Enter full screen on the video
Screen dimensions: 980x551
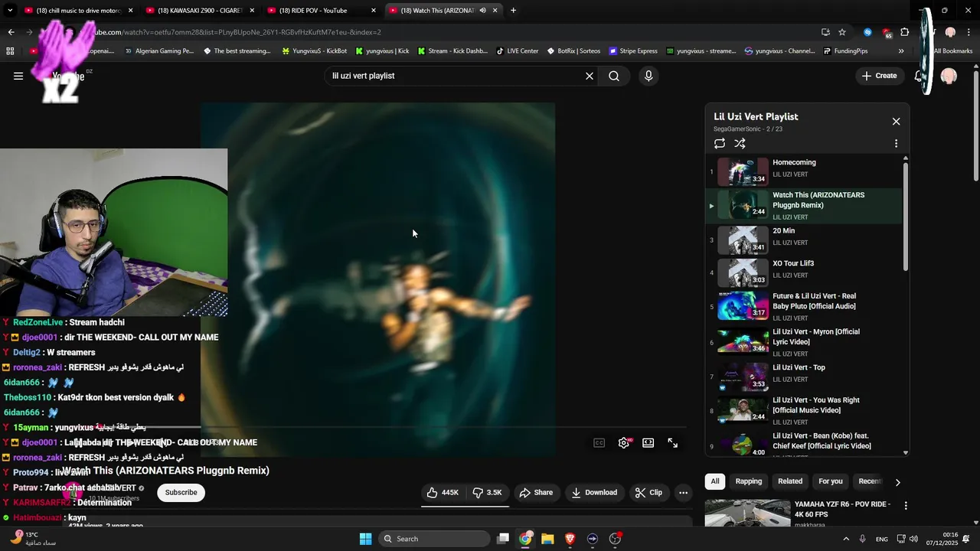tap(673, 443)
